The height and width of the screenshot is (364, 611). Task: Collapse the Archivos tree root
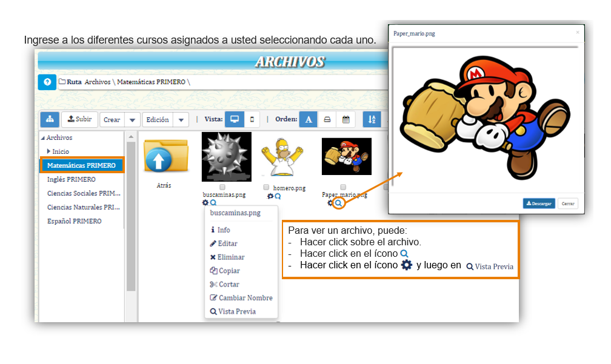point(43,138)
